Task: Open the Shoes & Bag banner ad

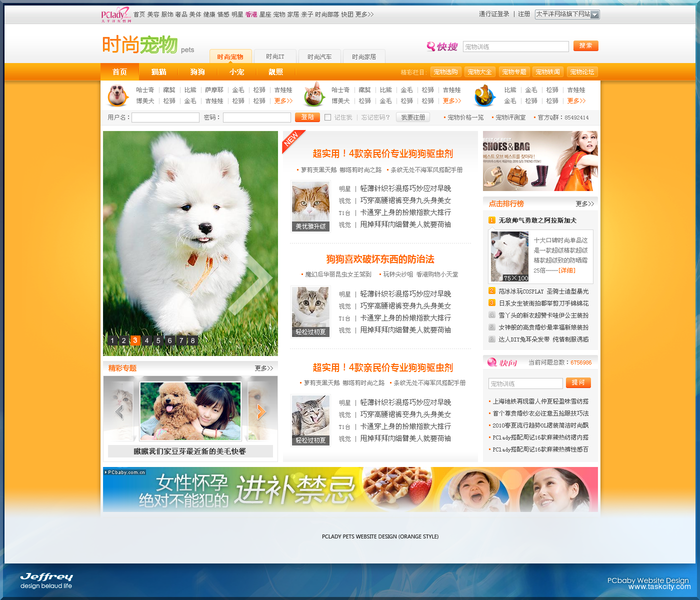Action: coord(540,161)
